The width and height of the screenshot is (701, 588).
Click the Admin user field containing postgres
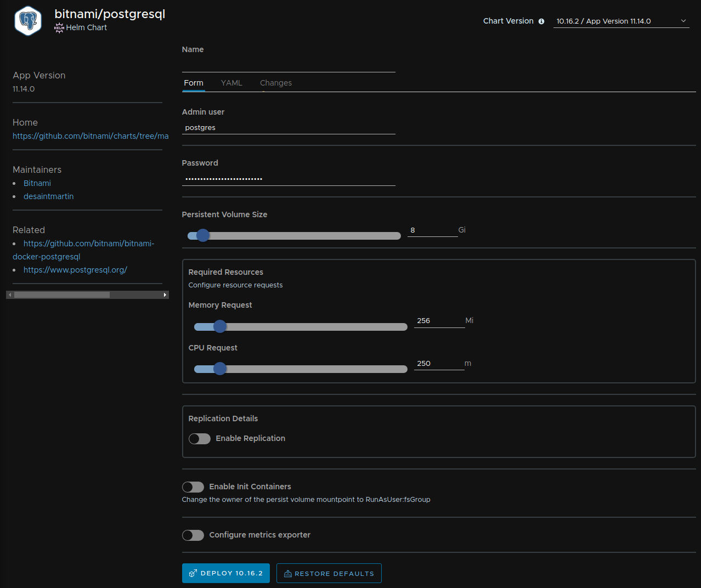pyautogui.click(x=289, y=127)
